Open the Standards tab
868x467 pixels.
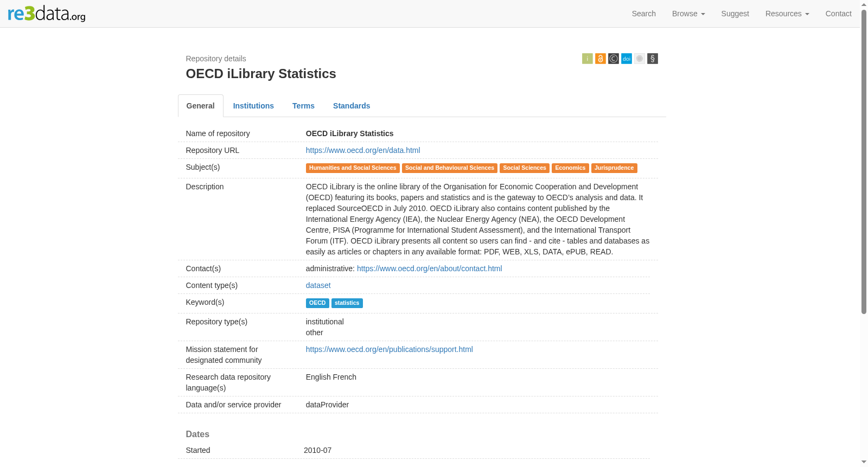pos(352,106)
